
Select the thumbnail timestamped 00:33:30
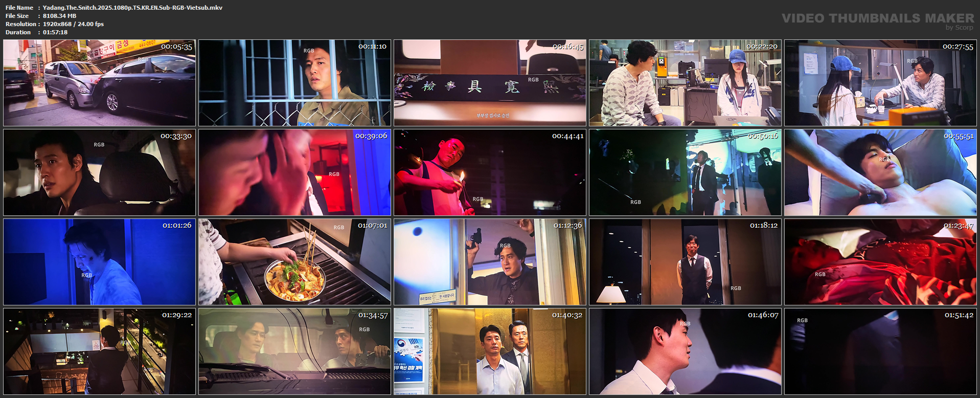99,172
